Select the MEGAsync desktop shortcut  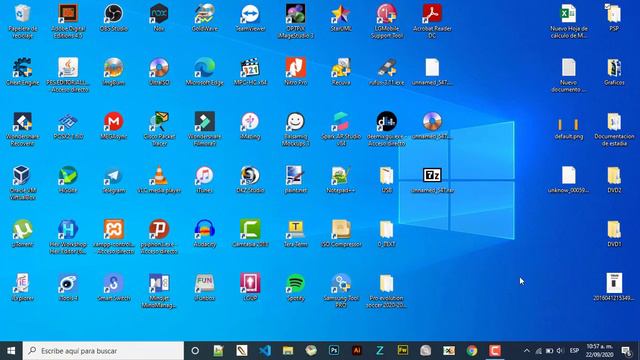tap(114, 125)
